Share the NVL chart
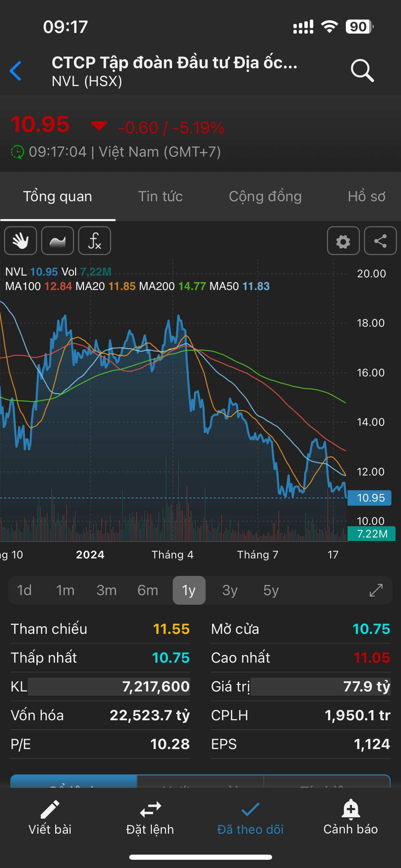Screen dimensions: 401x868 coord(380,241)
